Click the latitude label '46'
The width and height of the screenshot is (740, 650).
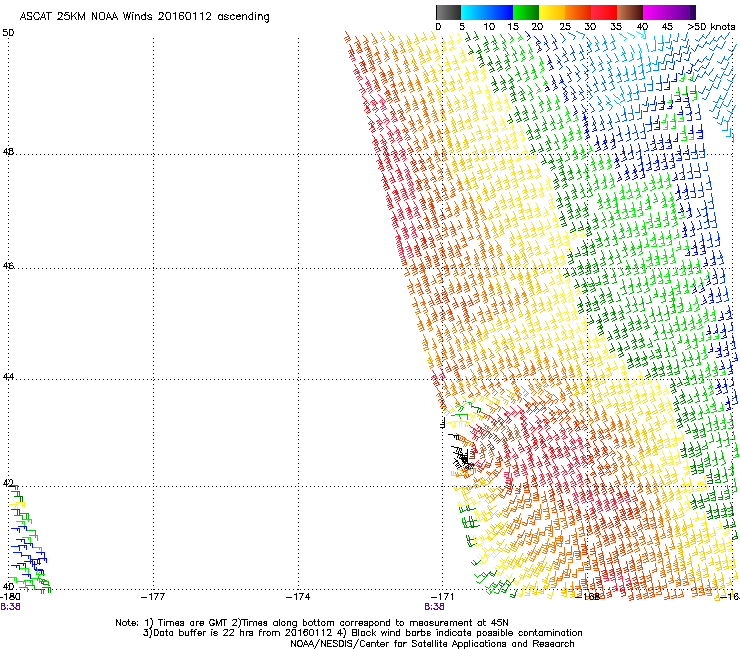click(8, 266)
